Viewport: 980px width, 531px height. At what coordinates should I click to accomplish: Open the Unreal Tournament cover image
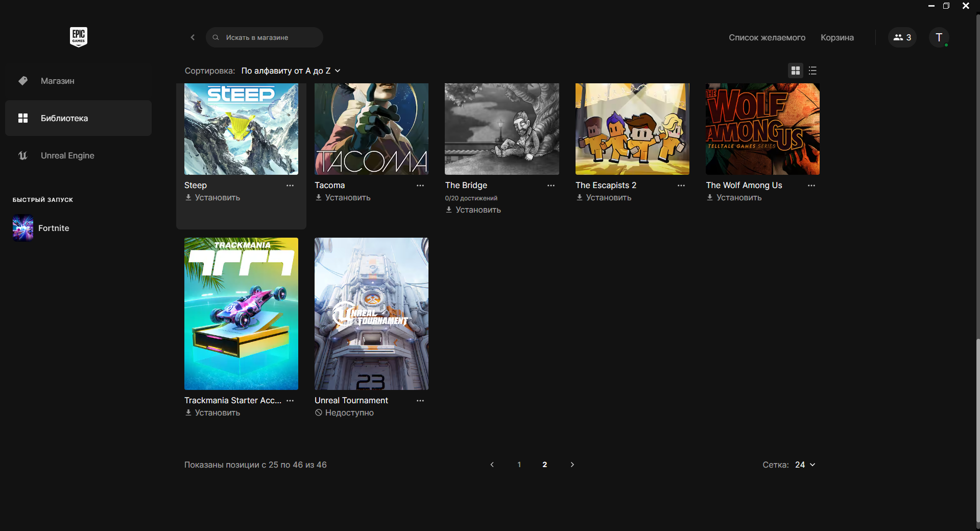tap(371, 314)
